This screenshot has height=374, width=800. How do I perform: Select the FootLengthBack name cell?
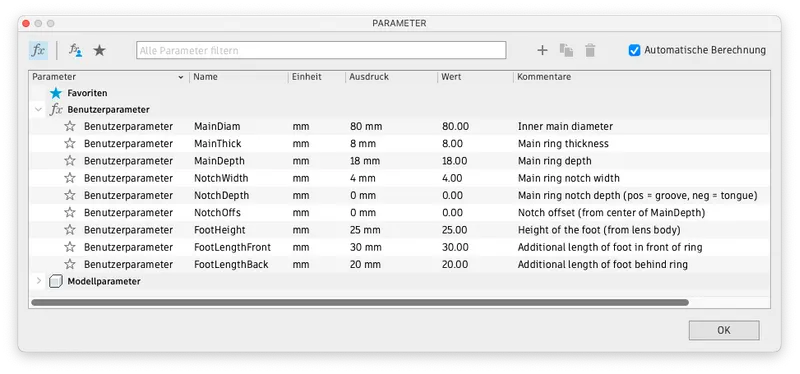click(x=231, y=264)
